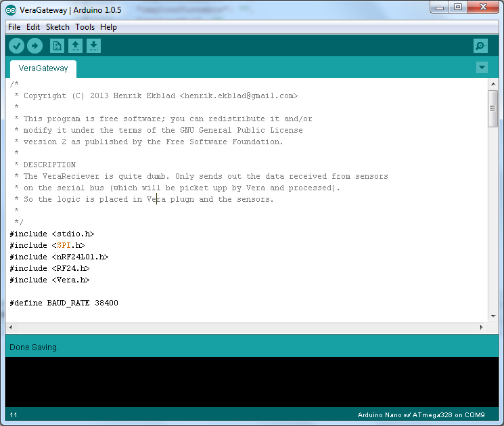This screenshot has height=426, width=504.
Task: Save the sketch using the down-arrow icon
Action: 93,45
